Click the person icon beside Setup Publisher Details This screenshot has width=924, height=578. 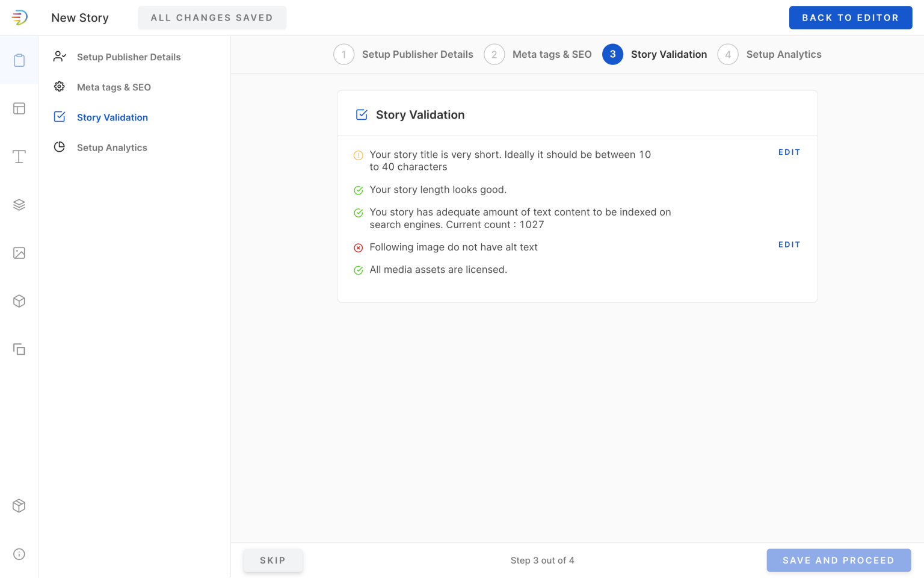pyautogui.click(x=59, y=56)
